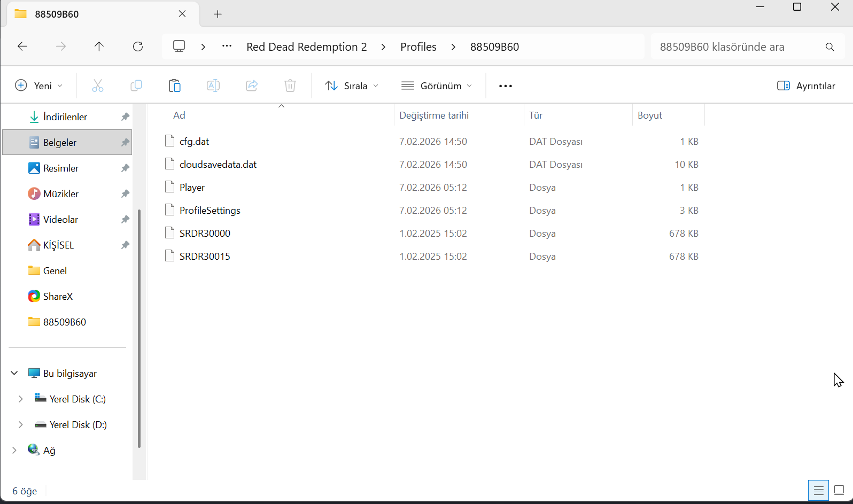Refresh the current folder view

coord(138,46)
